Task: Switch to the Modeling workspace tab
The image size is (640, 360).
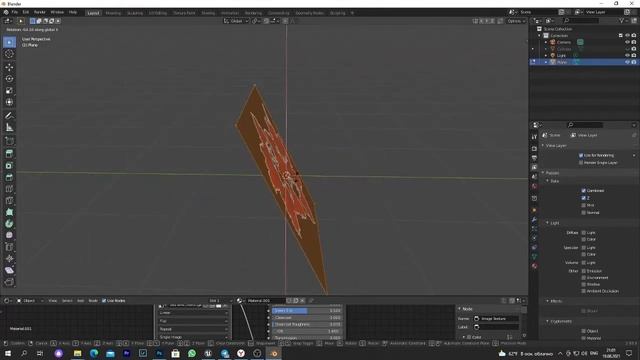Action: (113, 13)
